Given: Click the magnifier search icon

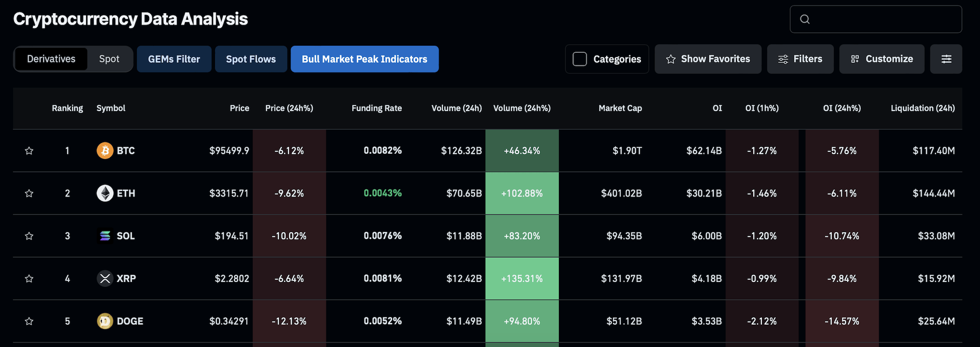Looking at the screenshot, I should [805, 19].
